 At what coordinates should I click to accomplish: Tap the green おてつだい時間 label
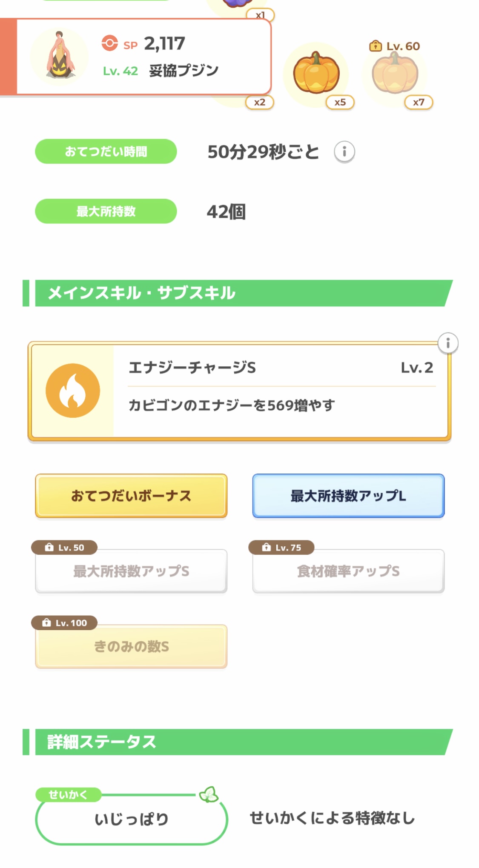pyautogui.click(x=106, y=151)
